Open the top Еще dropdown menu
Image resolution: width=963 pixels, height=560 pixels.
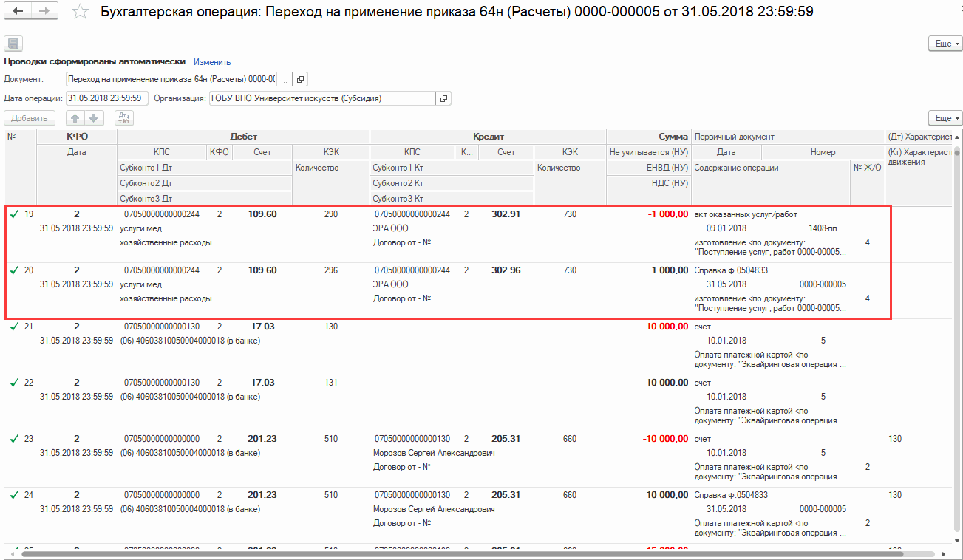pos(945,44)
